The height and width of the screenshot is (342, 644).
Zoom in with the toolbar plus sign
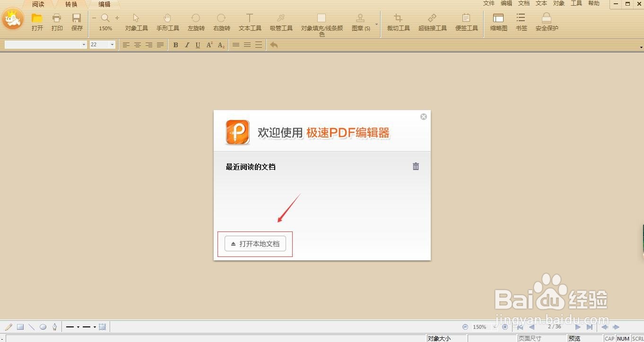[x=117, y=18]
